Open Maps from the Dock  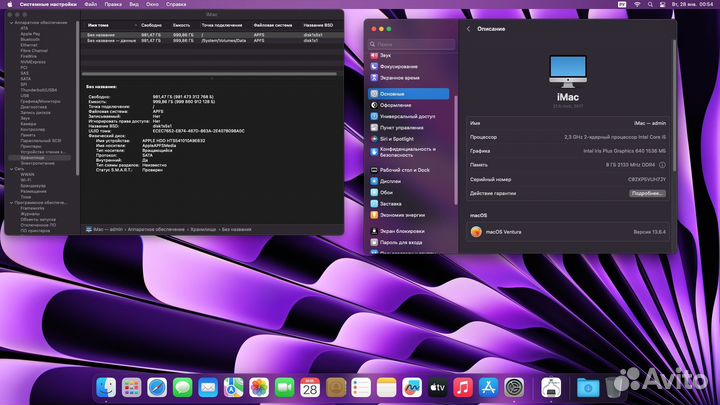[x=234, y=388]
